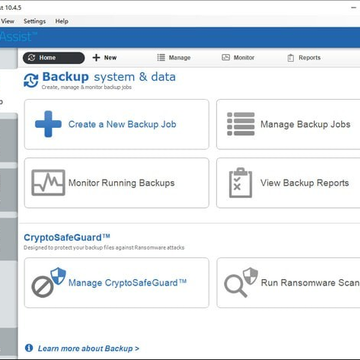Click the list icon in Manage tab

coord(161,58)
